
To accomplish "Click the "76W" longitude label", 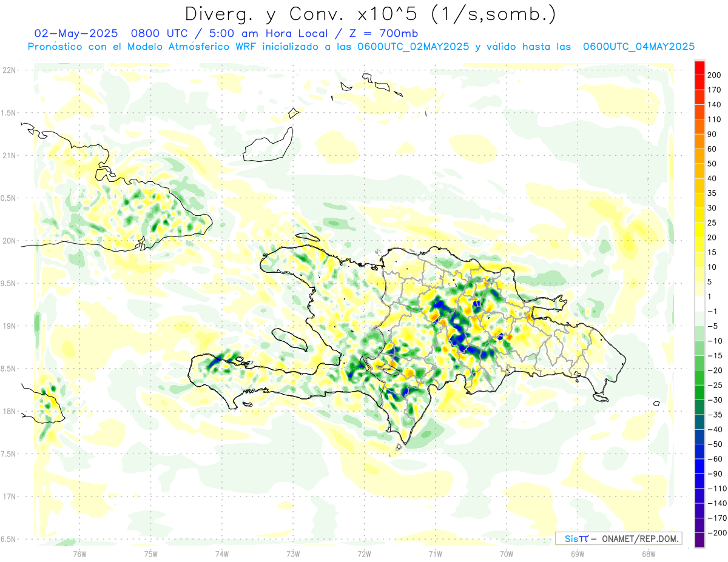I will (x=79, y=554).
